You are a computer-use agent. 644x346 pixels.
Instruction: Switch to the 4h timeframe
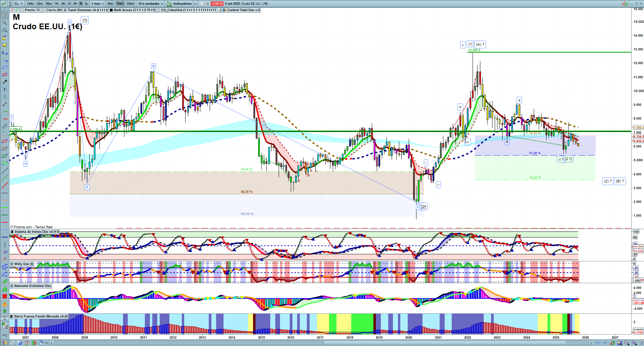point(63,4)
